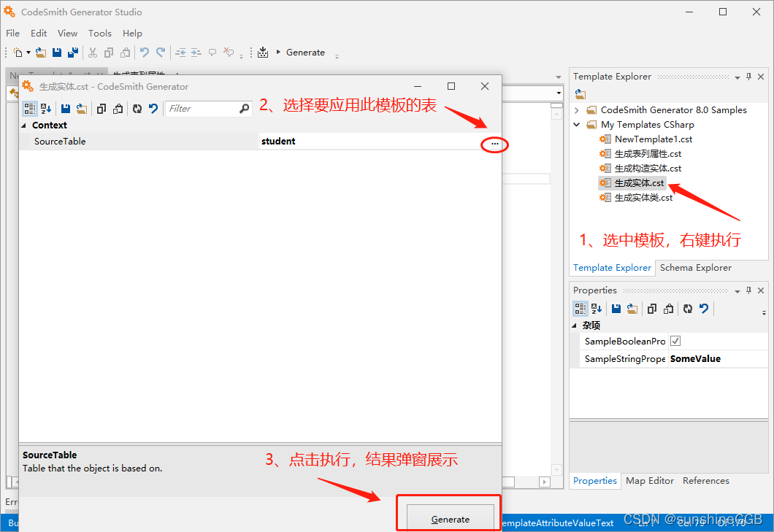Screen dimensions: 774x532
Task: Open the Tools menu
Action: pos(100,33)
